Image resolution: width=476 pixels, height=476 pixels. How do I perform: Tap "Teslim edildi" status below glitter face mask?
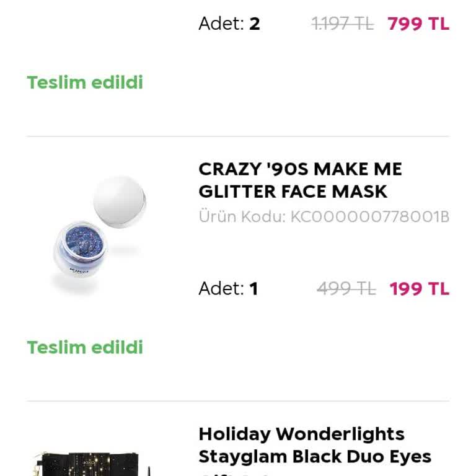[x=85, y=347]
